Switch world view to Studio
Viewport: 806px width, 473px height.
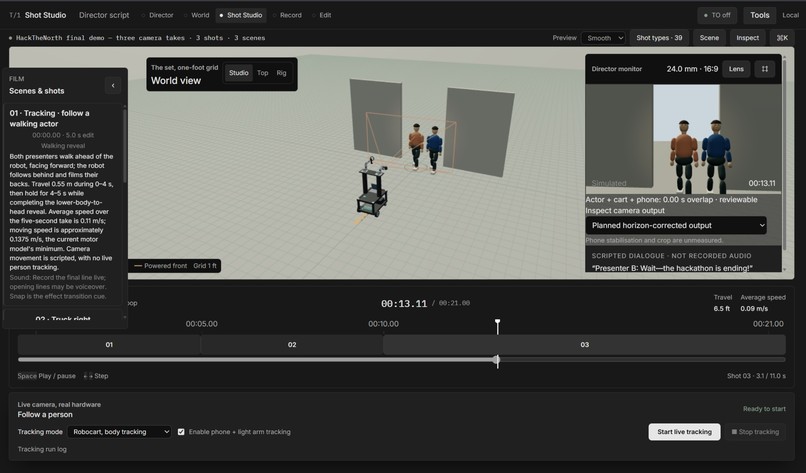(239, 72)
